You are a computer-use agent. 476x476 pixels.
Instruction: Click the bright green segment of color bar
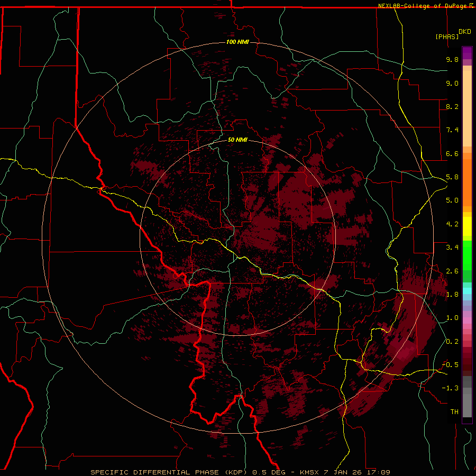tap(467, 255)
